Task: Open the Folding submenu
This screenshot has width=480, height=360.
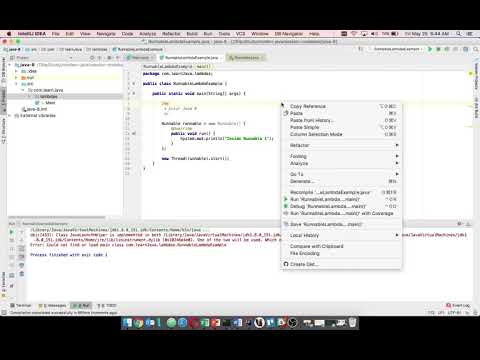Action: click(342, 156)
